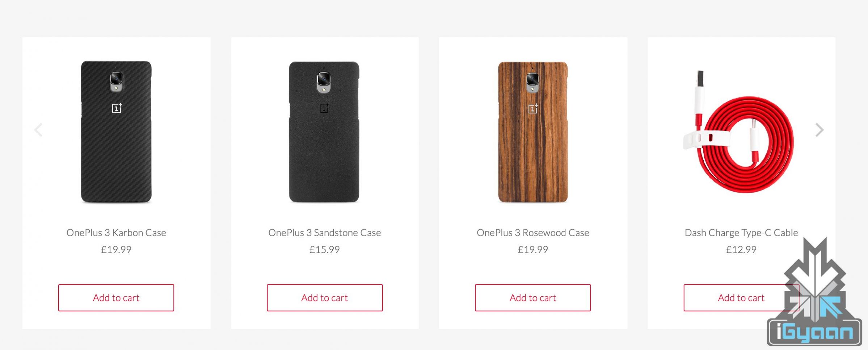This screenshot has width=868, height=350.
Task: Add OnePlus 3 Karbon Case to cart
Action: click(116, 297)
